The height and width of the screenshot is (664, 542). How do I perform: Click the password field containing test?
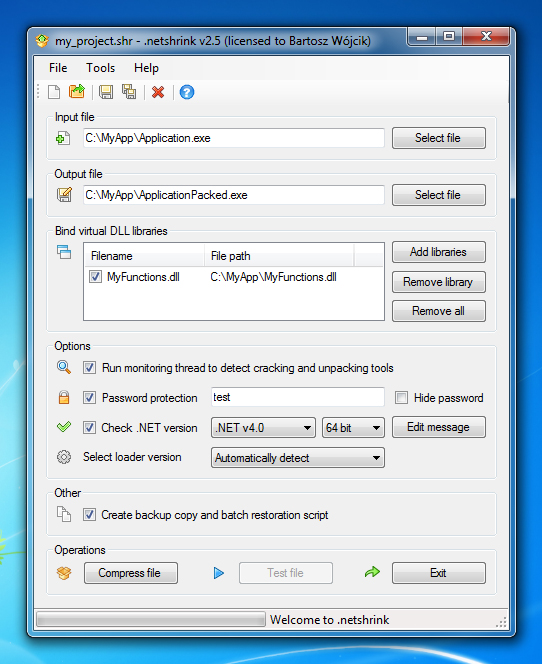(x=298, y=397)
